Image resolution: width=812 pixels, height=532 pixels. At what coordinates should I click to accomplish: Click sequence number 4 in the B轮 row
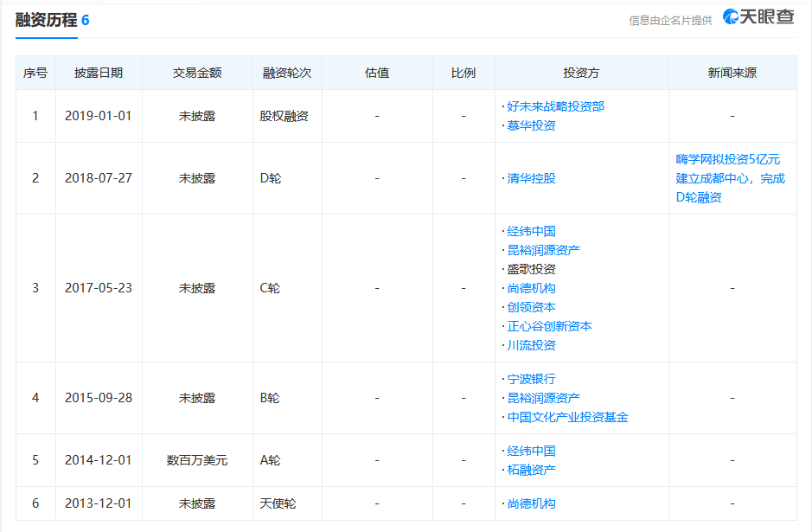tap(35, 398)
